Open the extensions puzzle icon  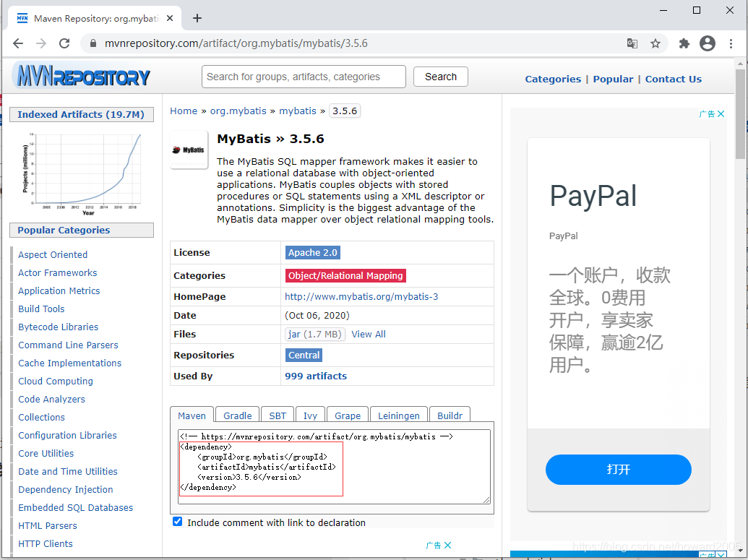(684, 43)
